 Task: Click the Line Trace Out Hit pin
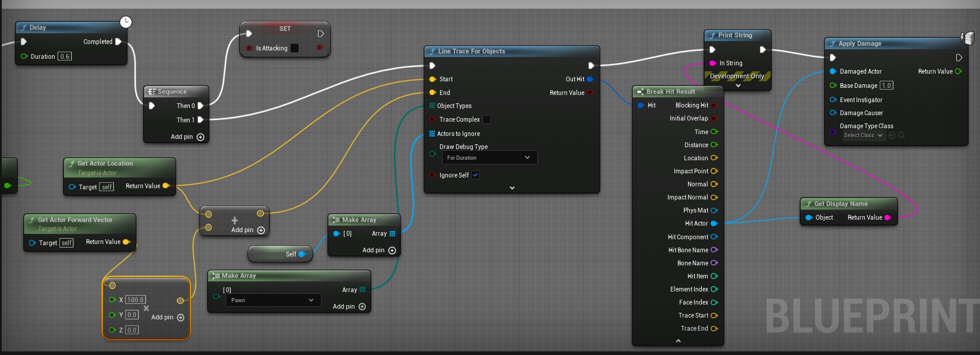[590, 79]
